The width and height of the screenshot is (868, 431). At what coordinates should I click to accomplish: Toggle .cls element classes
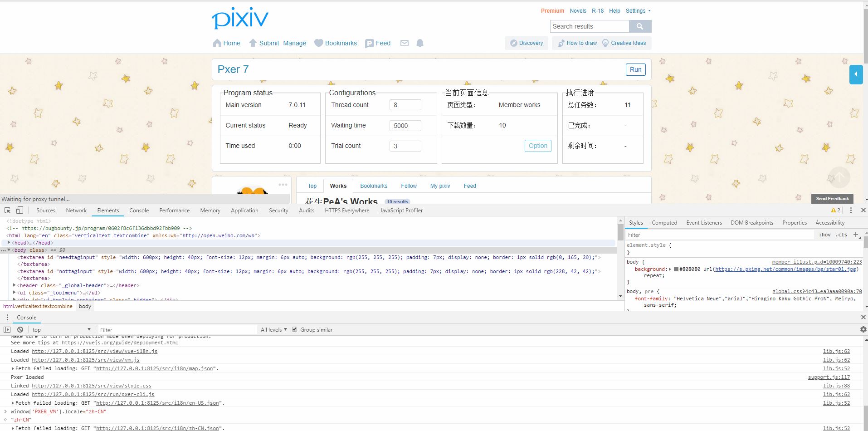point(842,235)
